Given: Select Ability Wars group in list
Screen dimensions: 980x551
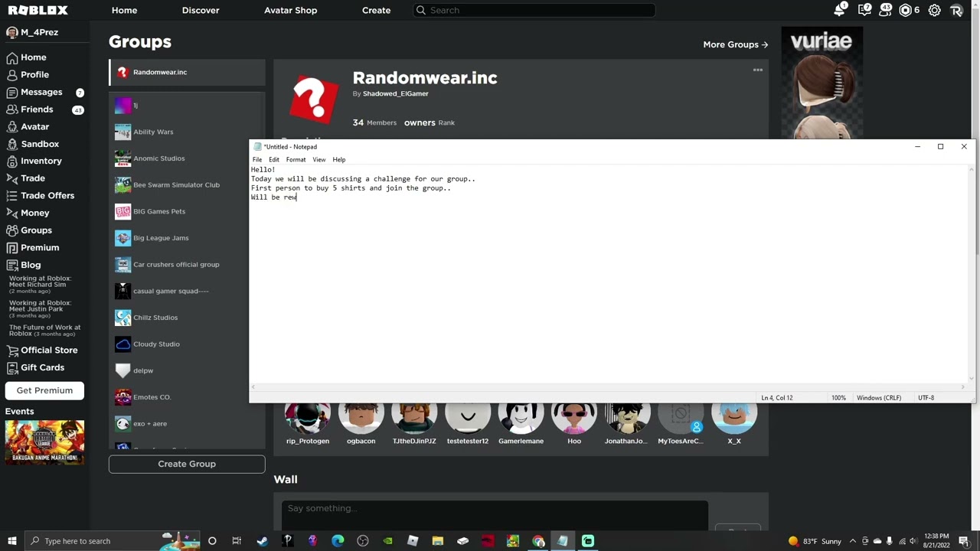Looking at the screenshot, I should point(187,132).
